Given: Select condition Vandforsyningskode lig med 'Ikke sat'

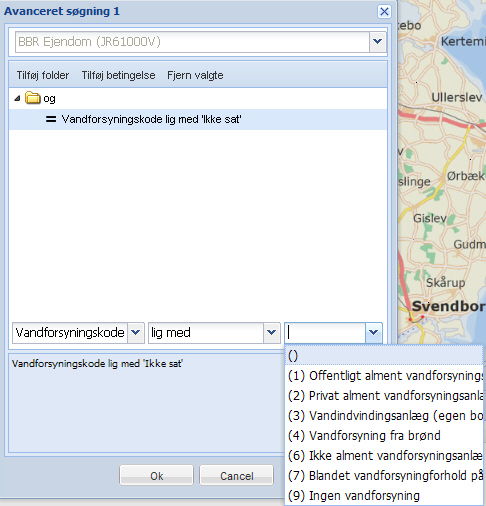Looking at the screenshot, I should coord(198,119).
